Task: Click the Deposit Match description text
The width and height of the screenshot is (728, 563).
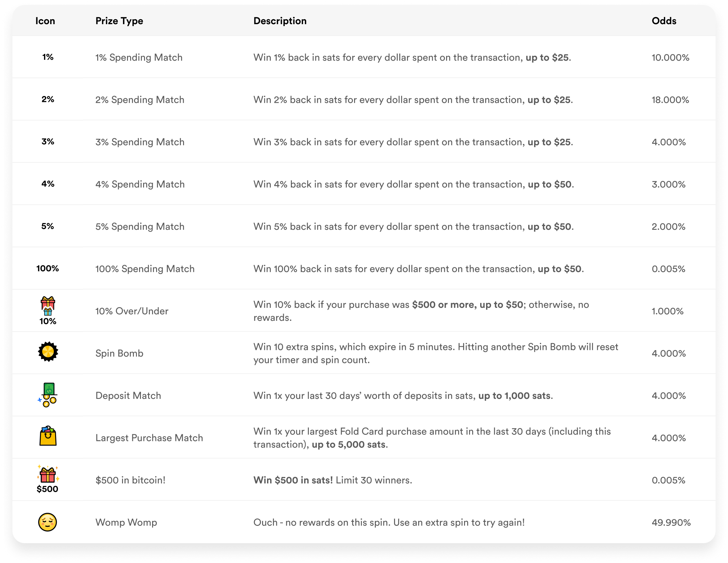Action: tap(403, 395)
